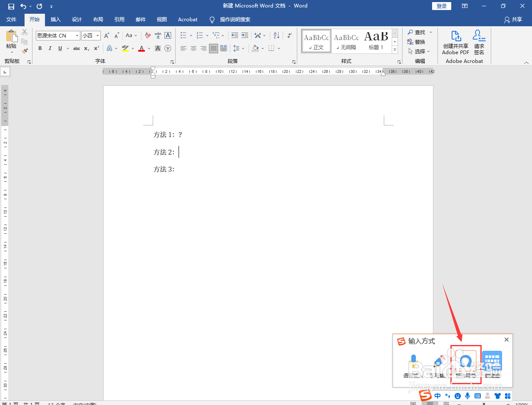Click the Paste clipboard icon
This screenshot has width=532, height=405.
tap(11, 36)
